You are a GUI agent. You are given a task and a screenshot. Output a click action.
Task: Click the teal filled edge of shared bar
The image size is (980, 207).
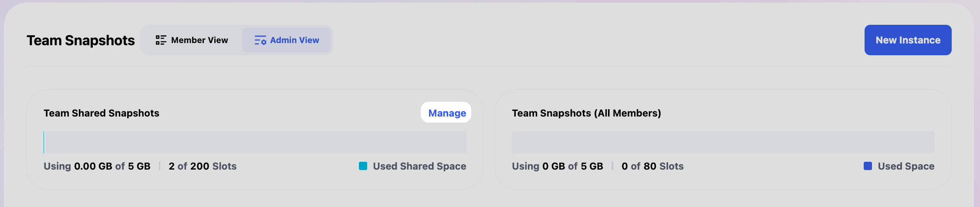tap(44, 142)
